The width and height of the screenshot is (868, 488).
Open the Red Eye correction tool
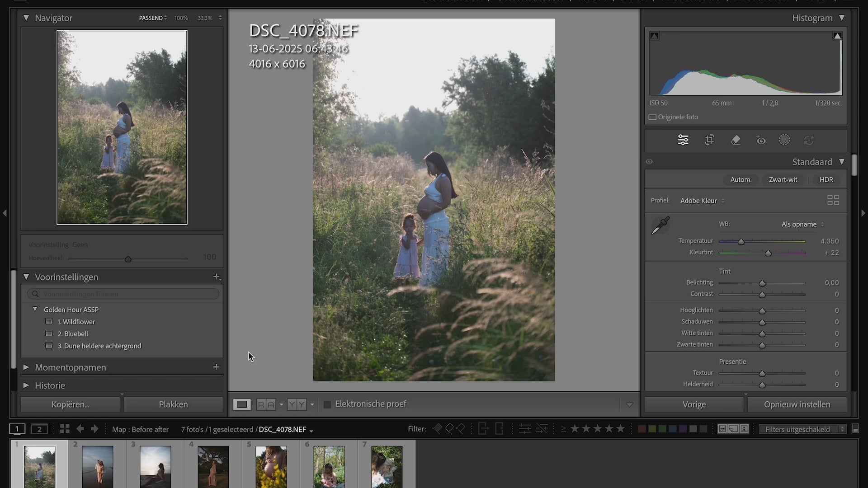(761, 140)
